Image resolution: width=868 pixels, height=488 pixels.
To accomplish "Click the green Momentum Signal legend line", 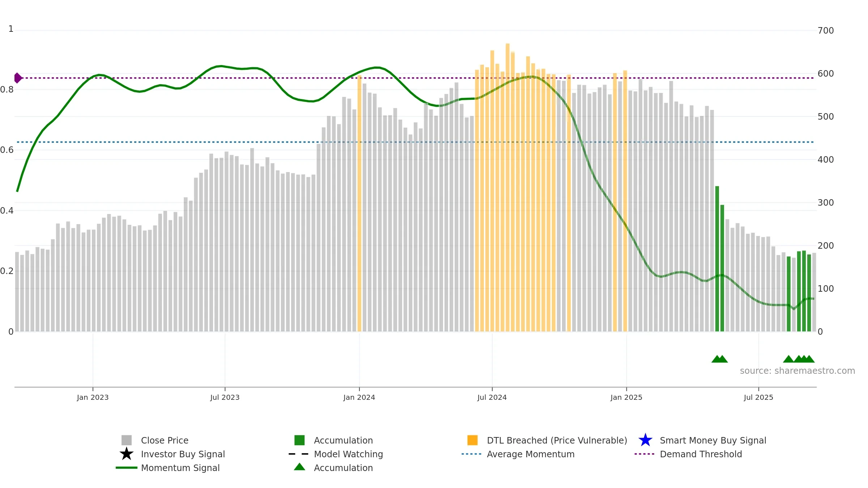I will click(127, 468).
